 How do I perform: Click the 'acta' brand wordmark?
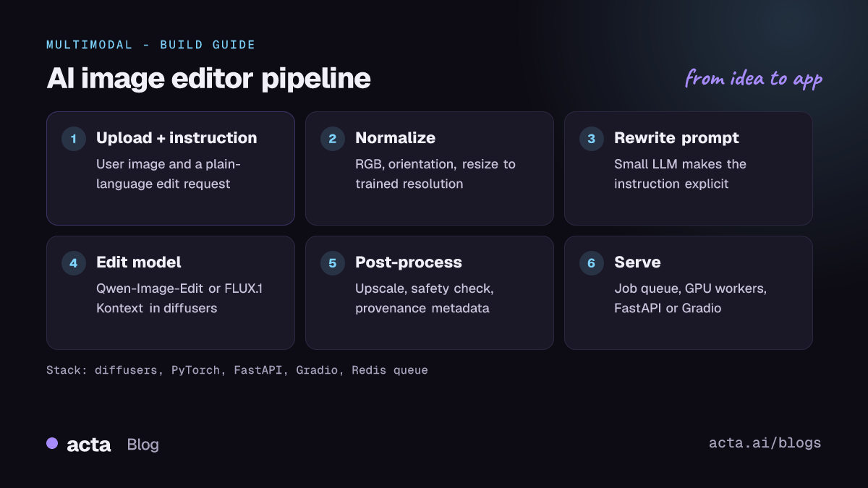tap(88, 445)
